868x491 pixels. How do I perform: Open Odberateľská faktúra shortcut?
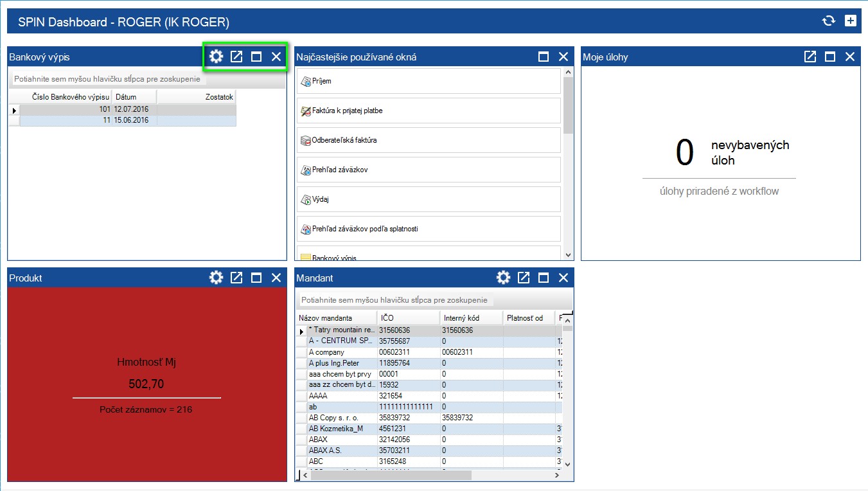coord(429,140)
